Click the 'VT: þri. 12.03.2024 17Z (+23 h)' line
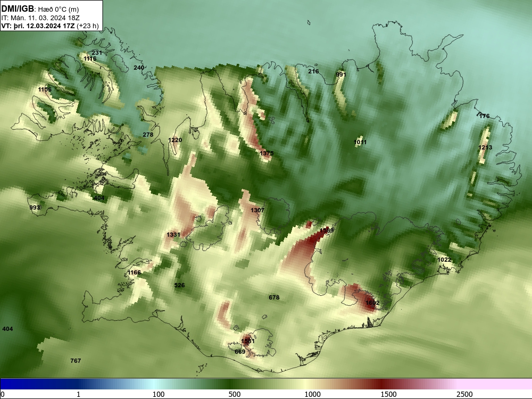Viewport: 532px width, 399px height. pyautogui.click(x=50, y=26)
